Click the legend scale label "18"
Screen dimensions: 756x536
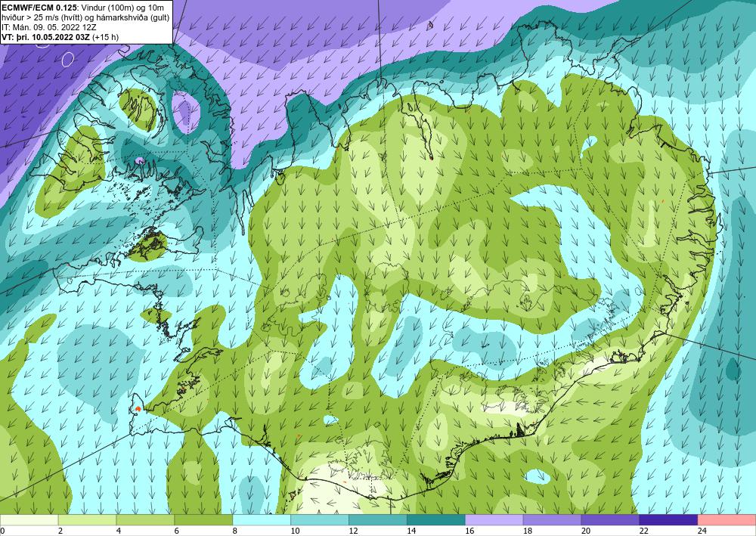tap(528, 531)
